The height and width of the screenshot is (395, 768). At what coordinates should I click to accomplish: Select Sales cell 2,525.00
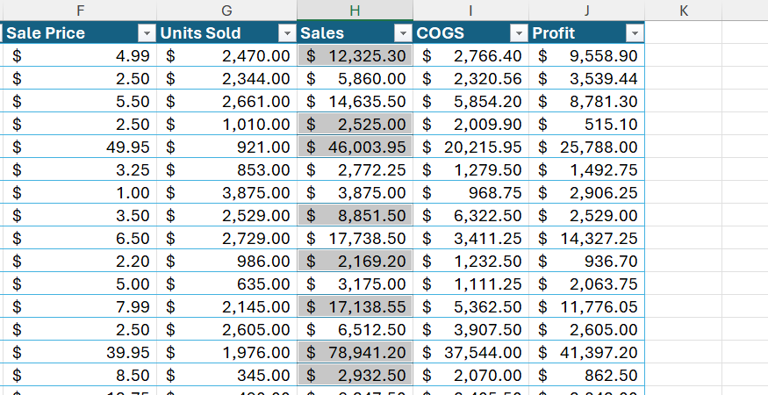355,124
